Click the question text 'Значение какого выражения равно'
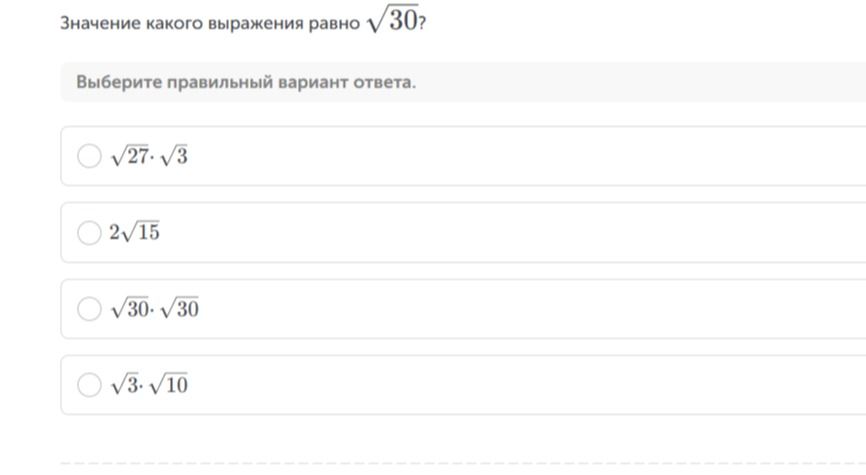 click(x=210, y=23)
